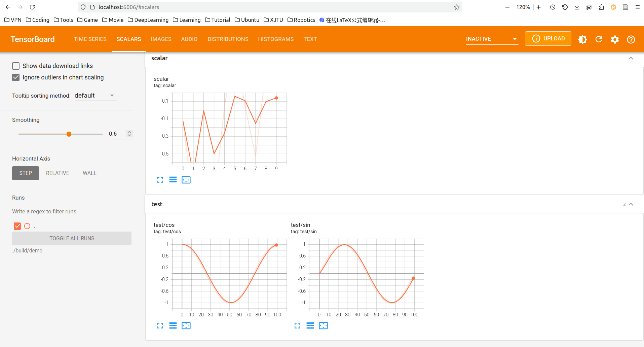644x347 pixels.
Task: Zoom out browser page with minus
Action: (x=507, y=7)
